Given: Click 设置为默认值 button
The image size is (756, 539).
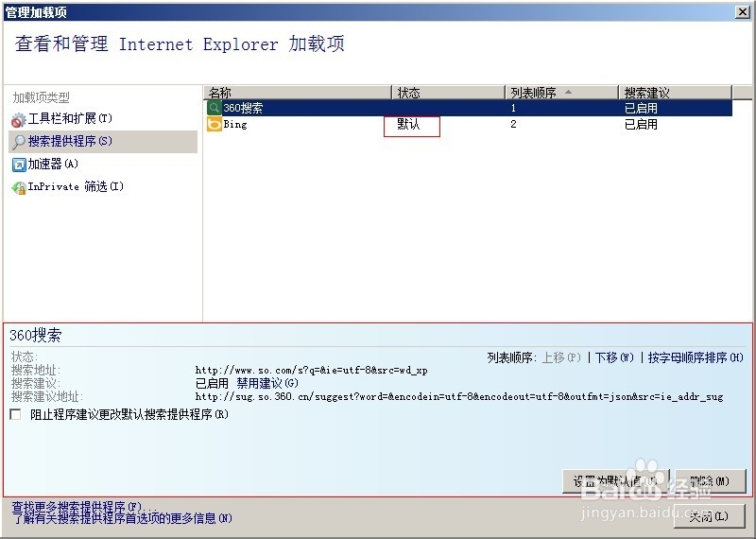Looking at the screenshot, I should pyautogui.click(x=616, y=481).
